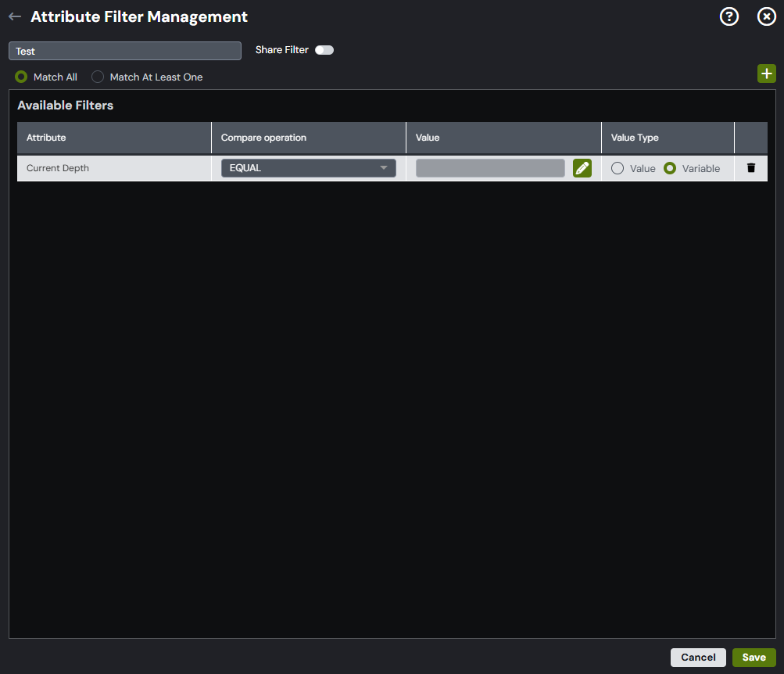
Task: Click the Value column header
Action: tap(503, 138)
